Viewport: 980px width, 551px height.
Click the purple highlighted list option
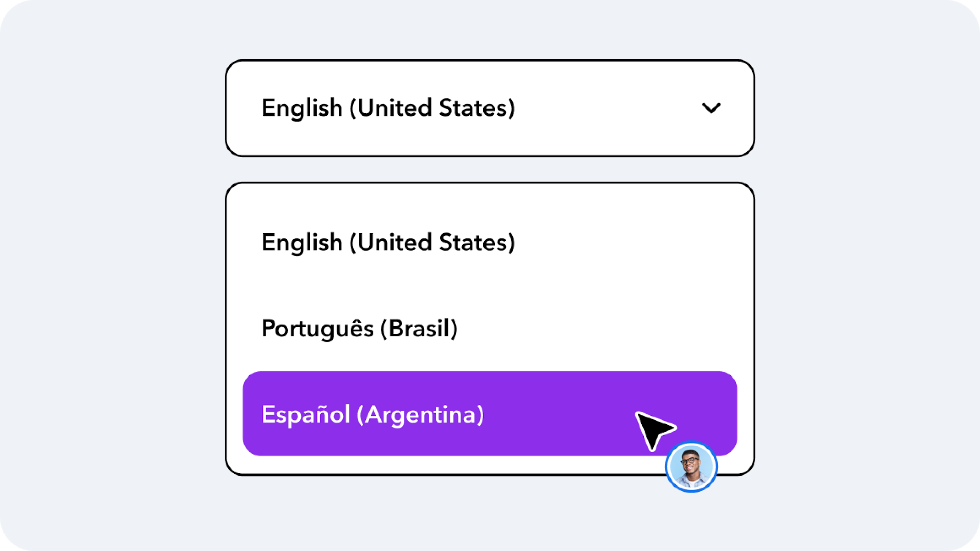pos(490,414)
